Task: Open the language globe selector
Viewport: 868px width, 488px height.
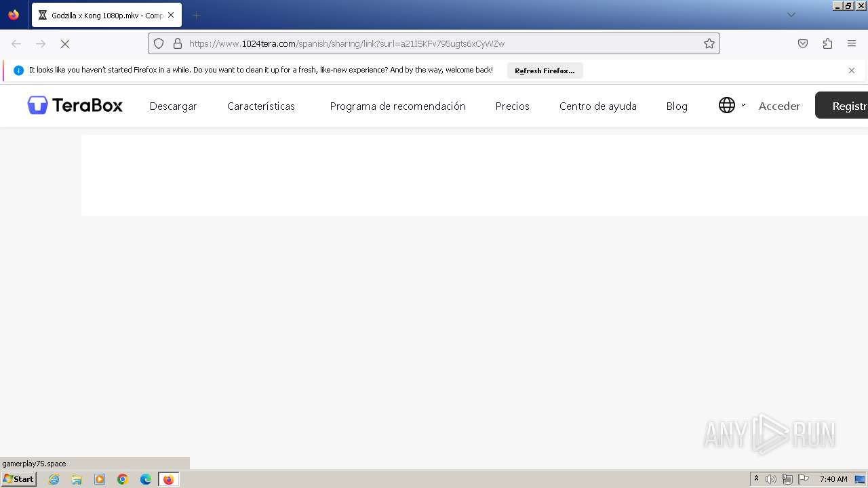Action: click(x=727, y=105)
